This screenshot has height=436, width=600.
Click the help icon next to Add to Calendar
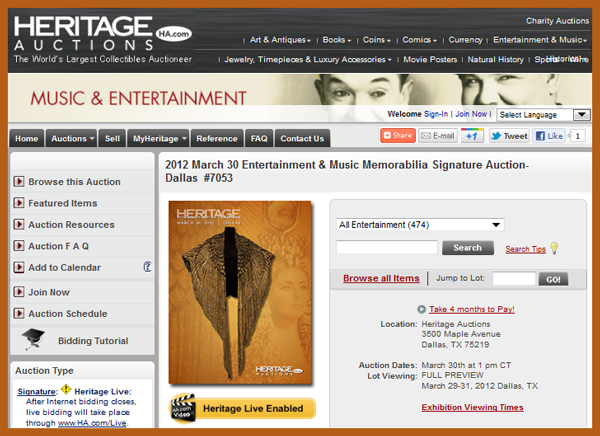coord(147,267)
